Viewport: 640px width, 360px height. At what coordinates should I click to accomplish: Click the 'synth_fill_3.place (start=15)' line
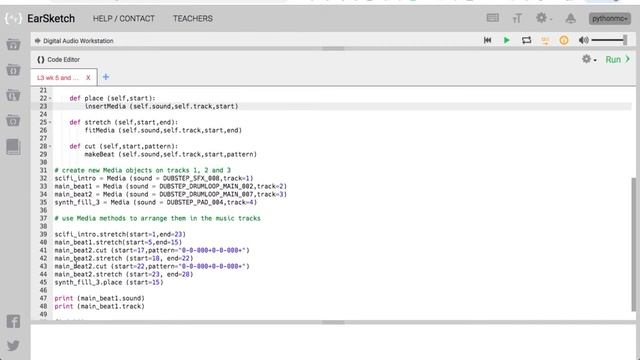(109, 282)
